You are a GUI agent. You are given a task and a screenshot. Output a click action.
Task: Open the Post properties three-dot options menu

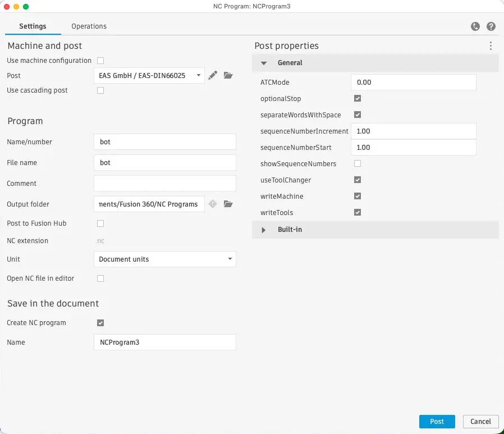point(491,45)
